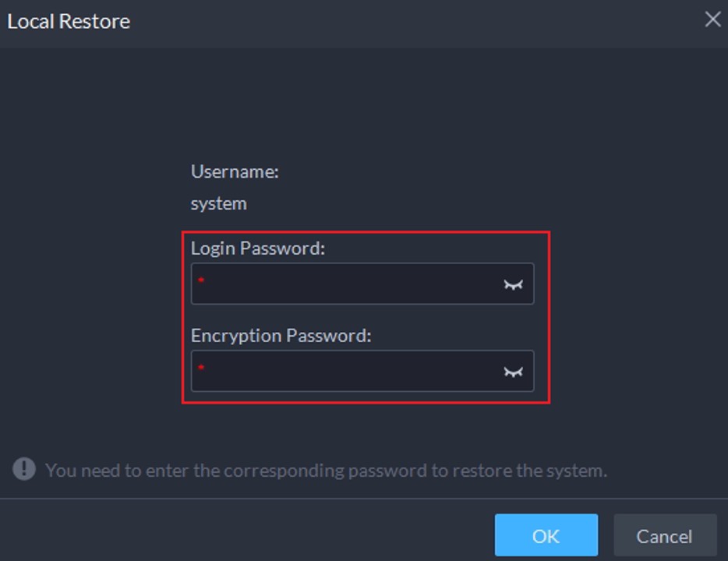Click the empty middle of the title bar
Screen dimensions: 728x561
[405, 21]
